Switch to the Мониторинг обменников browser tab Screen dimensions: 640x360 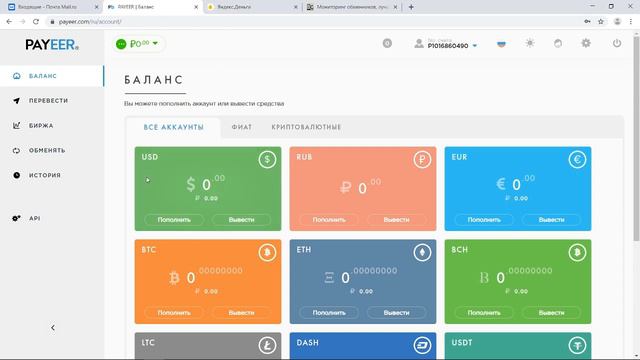pyautogui.click(x=352, y=7)
